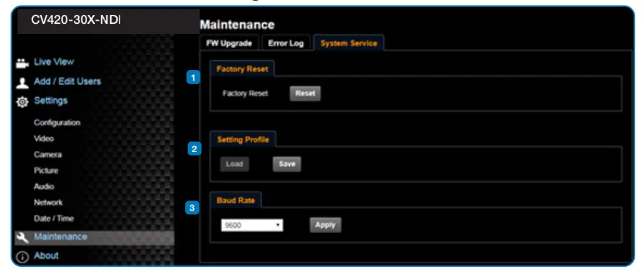The image size is (644, 273).
Task: Click the Factory Reset row label
Action: tap(245, 94)
